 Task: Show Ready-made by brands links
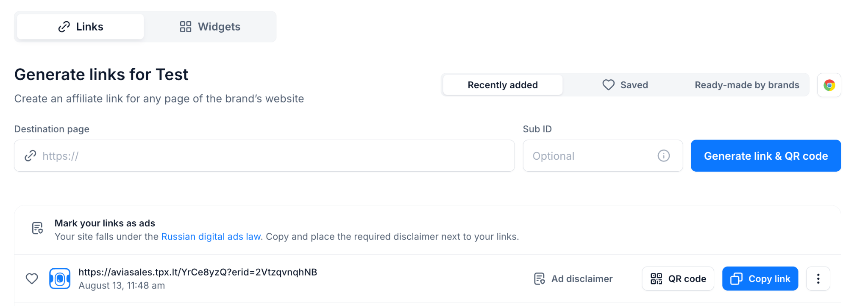point(747,85)
